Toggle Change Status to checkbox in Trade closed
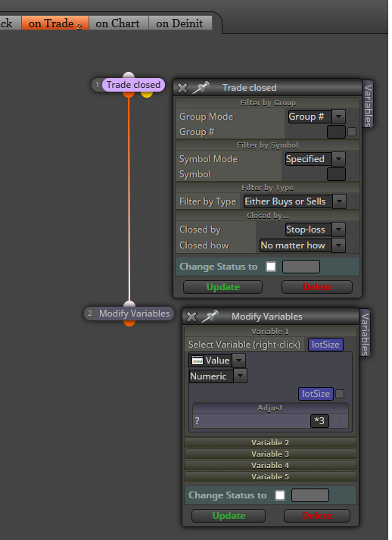The height and width of the screenshot is (540, 392). point(271,267)
